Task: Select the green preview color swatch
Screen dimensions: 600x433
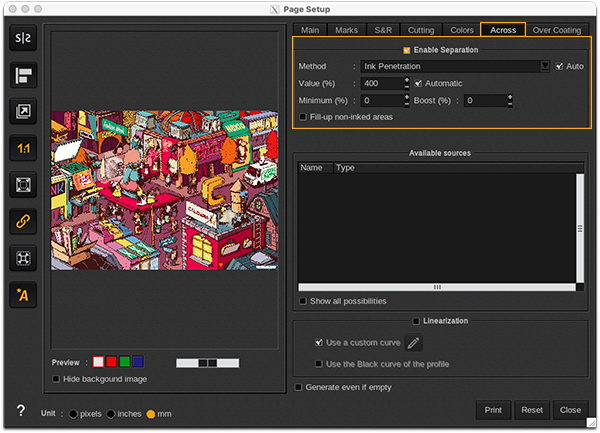Action: [124, 362]
